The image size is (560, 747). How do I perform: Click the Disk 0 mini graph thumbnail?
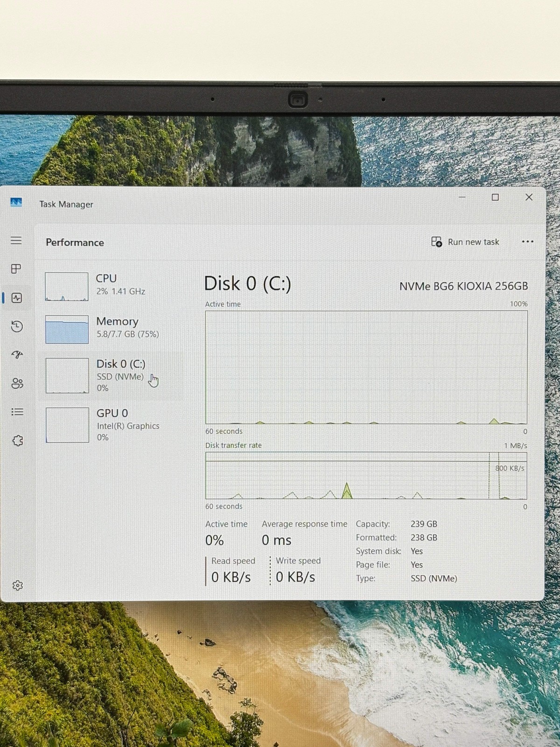[x=67, y=375]
